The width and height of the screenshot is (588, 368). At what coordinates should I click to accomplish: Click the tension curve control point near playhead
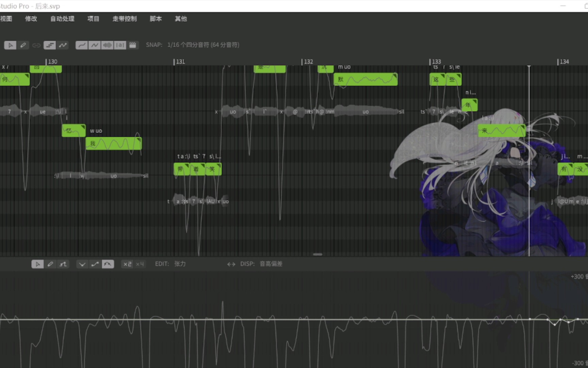530,319
